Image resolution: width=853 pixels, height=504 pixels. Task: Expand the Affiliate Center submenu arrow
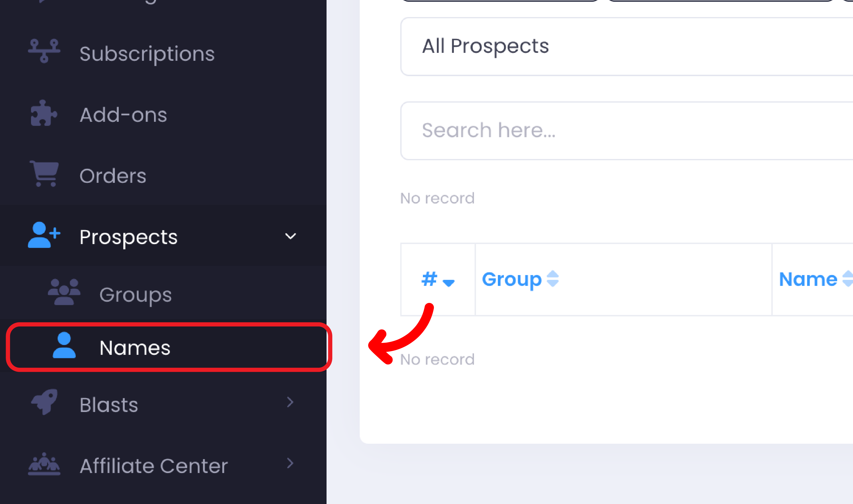pos(290,463)
